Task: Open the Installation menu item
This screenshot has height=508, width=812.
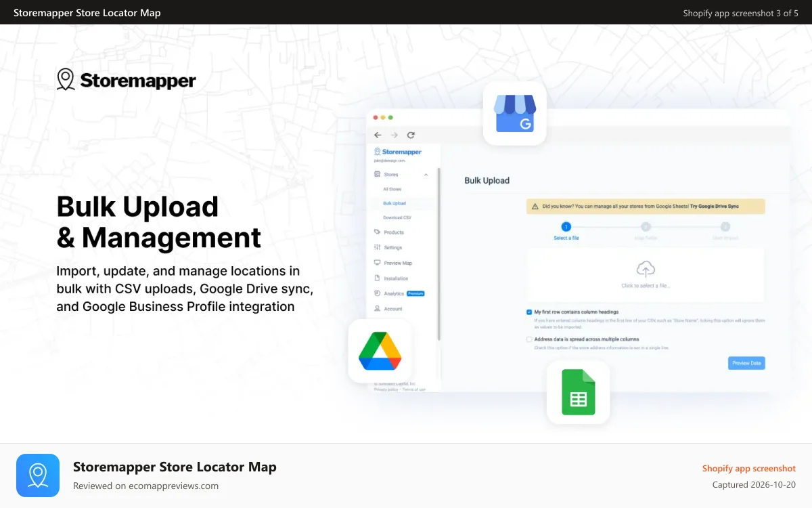Action: click(x=396, y=278)
